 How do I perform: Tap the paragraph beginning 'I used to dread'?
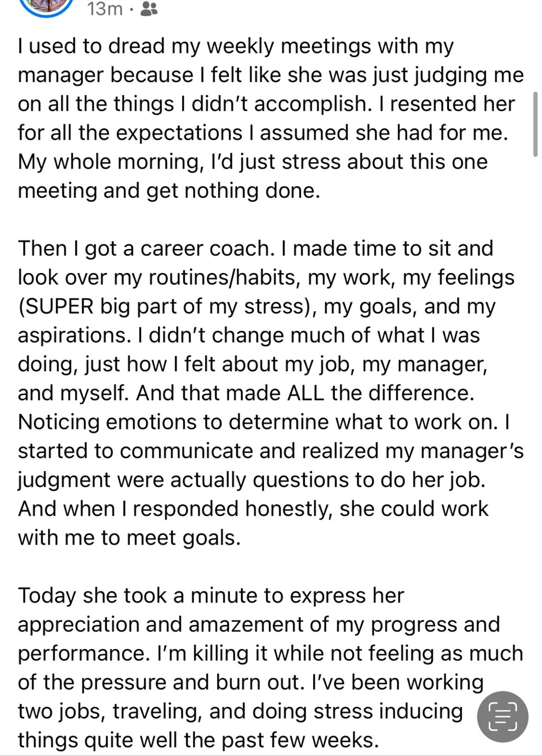point(271,118)
